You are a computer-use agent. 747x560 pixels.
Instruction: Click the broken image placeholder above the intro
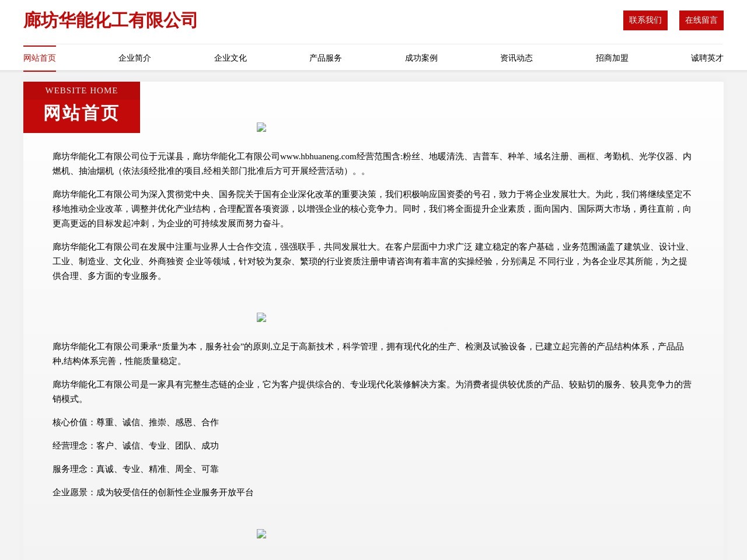click(x=261, y=128)
